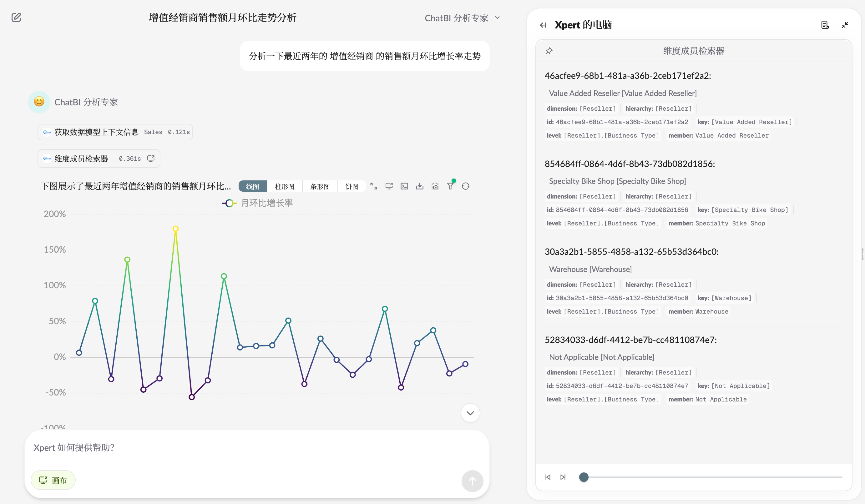Refresh the chart with circular arrows icon
The image size is (865, 504).
click(x=465, y=186)
